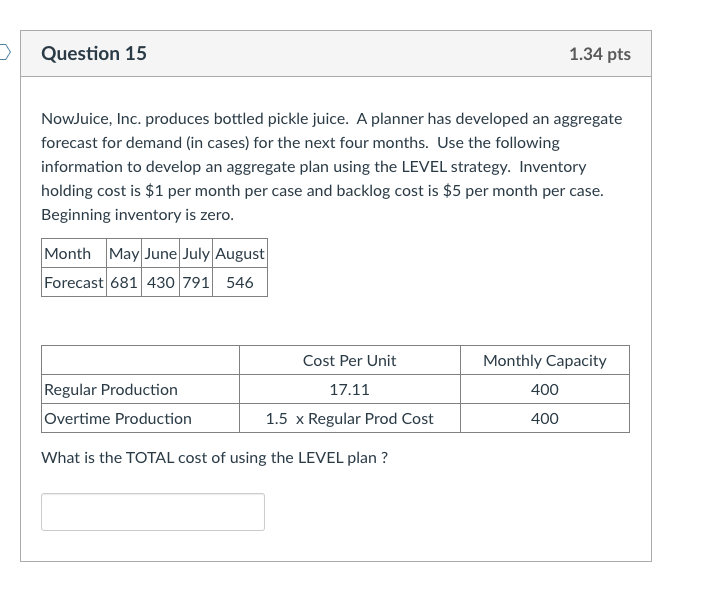
Task: Select the 1.34 pts label
Action: pyautogui.click(x=600, y=54)
